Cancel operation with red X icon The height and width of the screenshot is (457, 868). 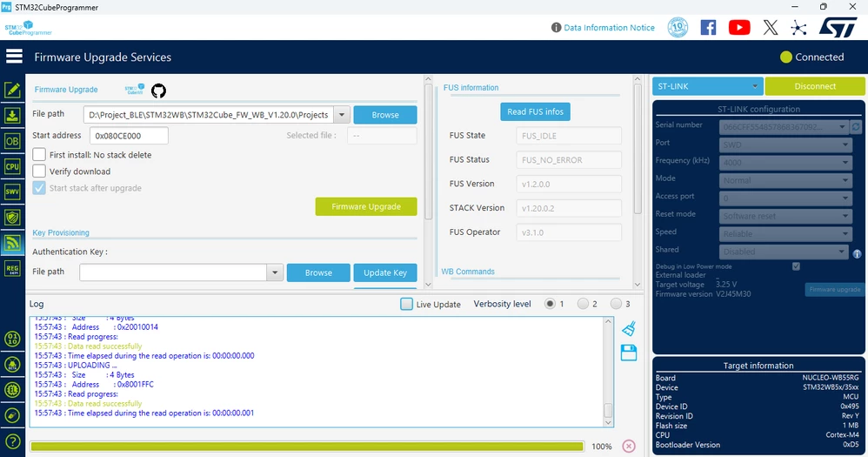tap(628, 446)
